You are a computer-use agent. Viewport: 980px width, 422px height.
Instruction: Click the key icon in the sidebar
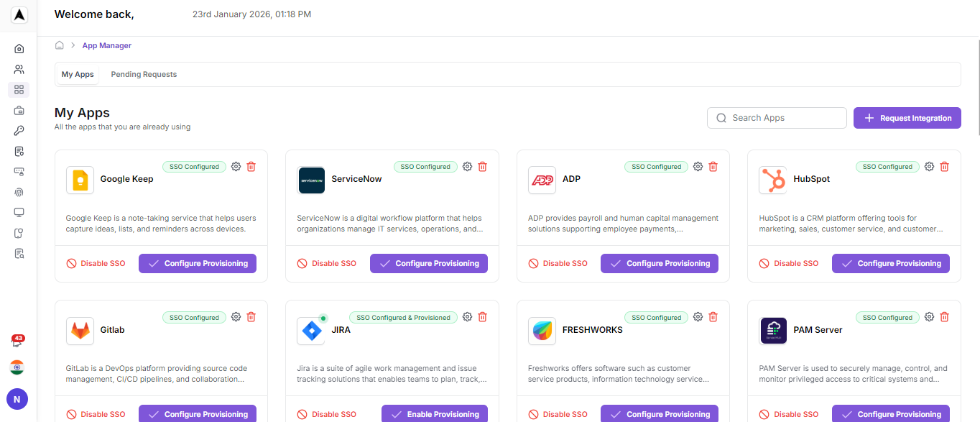pyautogui.click(x=19, y=131)
